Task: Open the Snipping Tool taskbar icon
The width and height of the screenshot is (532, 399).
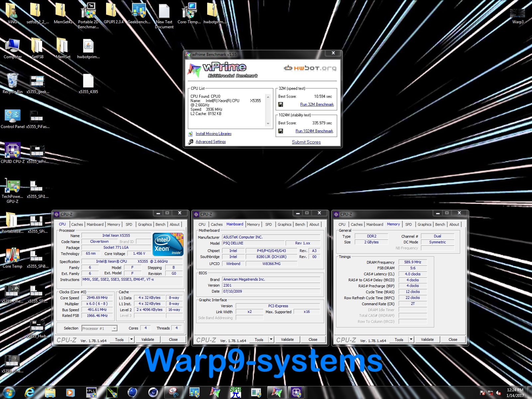Action: coord(174,392)
